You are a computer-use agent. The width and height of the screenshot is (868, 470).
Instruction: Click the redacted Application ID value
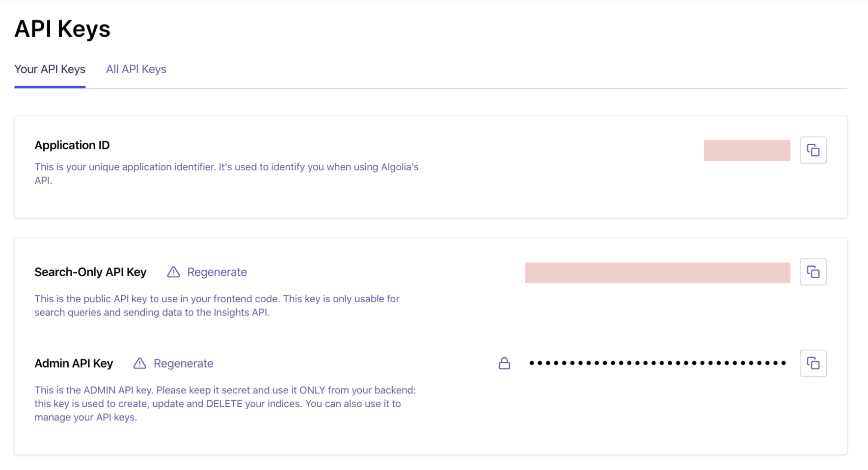tap(747, 151)
